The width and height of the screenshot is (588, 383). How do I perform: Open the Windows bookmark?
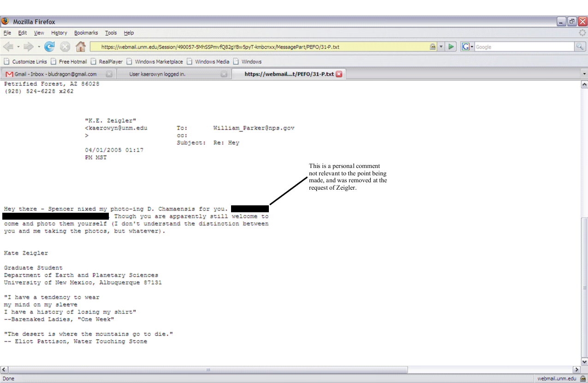[247, 61]
